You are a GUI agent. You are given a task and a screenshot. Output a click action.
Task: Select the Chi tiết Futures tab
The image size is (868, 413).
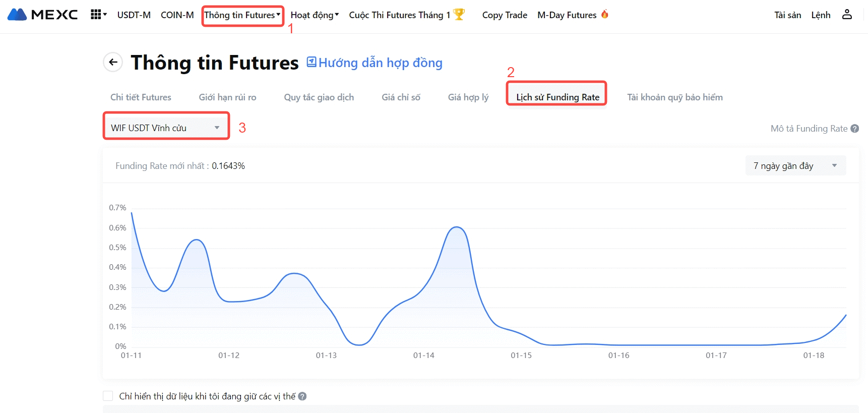point(141,97)
